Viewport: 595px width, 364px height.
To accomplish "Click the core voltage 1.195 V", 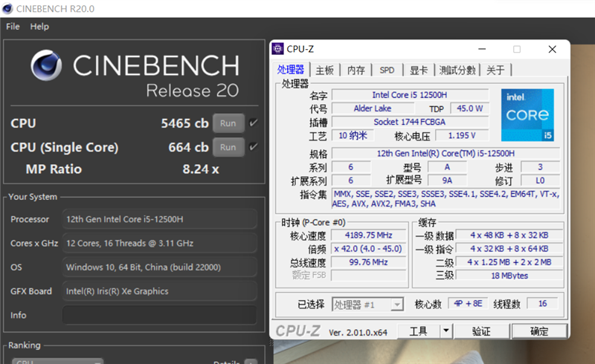I will coord(462,135).
